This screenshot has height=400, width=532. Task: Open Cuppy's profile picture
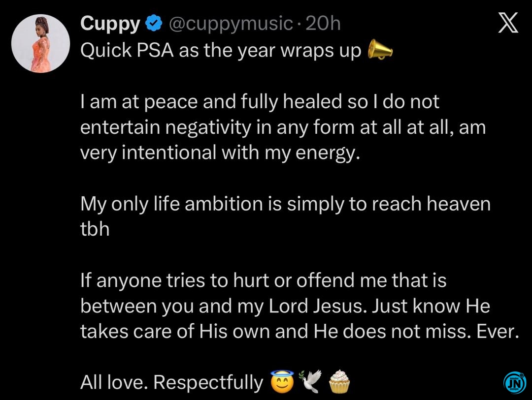click(40, 43)
